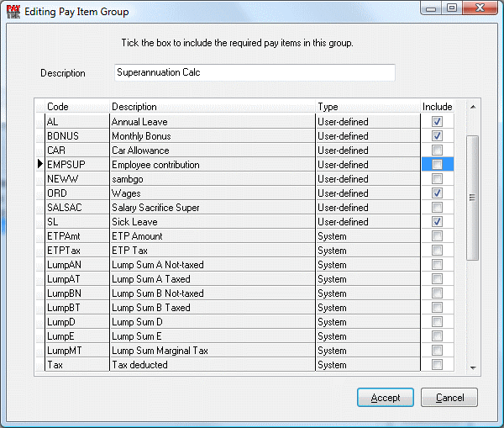504x428 pixels.
Task: Click the Wages description cell
Action: [x=213, y=193]
